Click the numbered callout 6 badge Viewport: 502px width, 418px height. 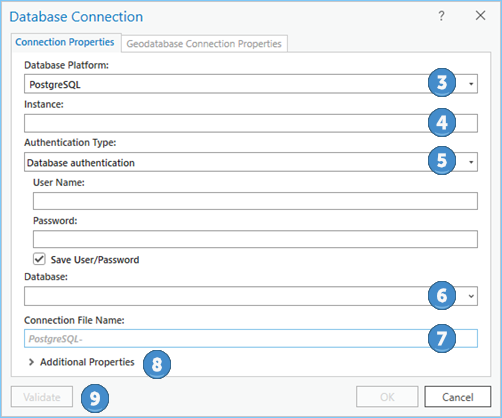442,295
